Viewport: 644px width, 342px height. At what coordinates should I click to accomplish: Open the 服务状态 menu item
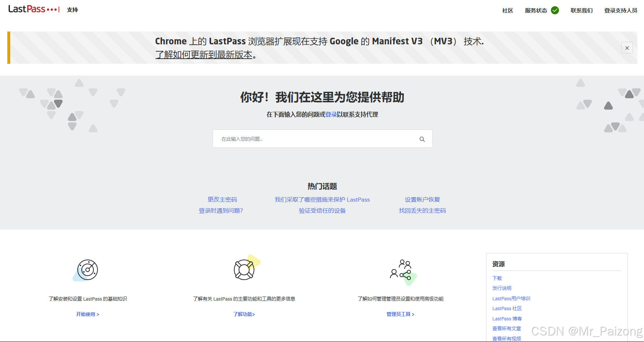pos(536,11)
